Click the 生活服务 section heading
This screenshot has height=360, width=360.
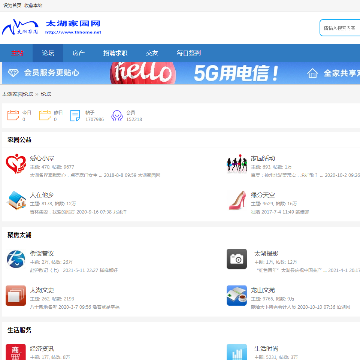click(19, 330)
